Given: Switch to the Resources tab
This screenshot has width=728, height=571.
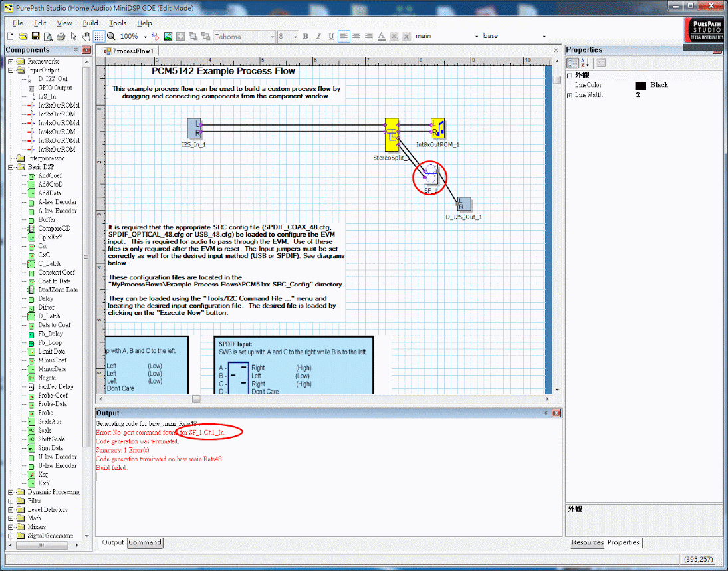Looking at the screenshot, I should (x=587, y=542).
